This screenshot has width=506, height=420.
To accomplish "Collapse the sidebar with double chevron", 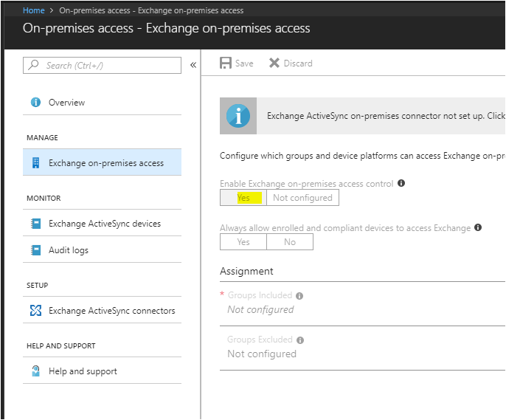I will click(x=193, y=65).
